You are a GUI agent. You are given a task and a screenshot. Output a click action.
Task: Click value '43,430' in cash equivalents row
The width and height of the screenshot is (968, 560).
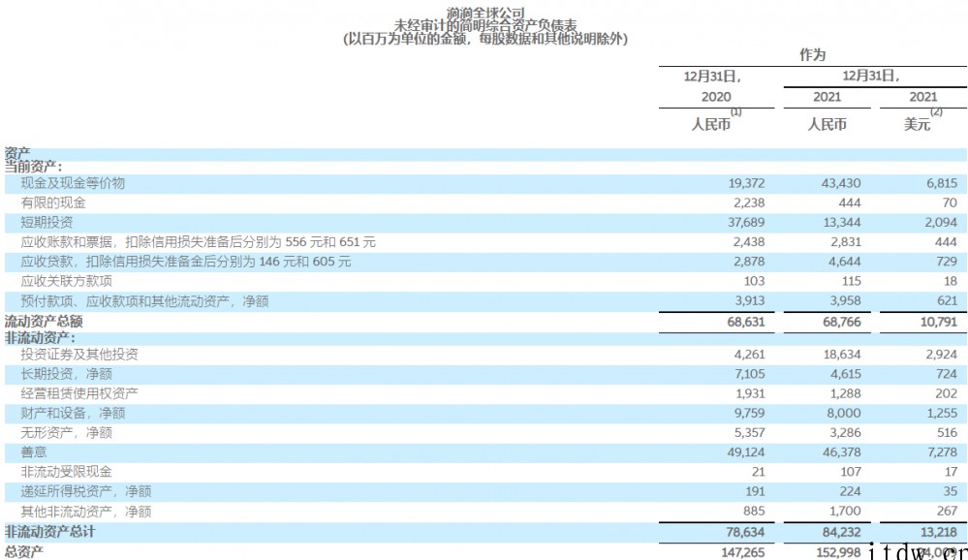pyautogui.click(x=841, y=183)
